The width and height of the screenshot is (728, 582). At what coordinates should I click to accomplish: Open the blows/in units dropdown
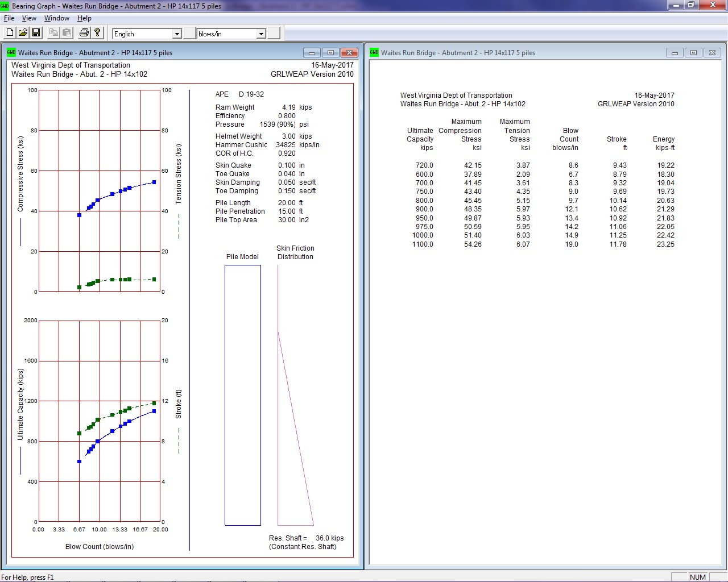coord(260,34)
